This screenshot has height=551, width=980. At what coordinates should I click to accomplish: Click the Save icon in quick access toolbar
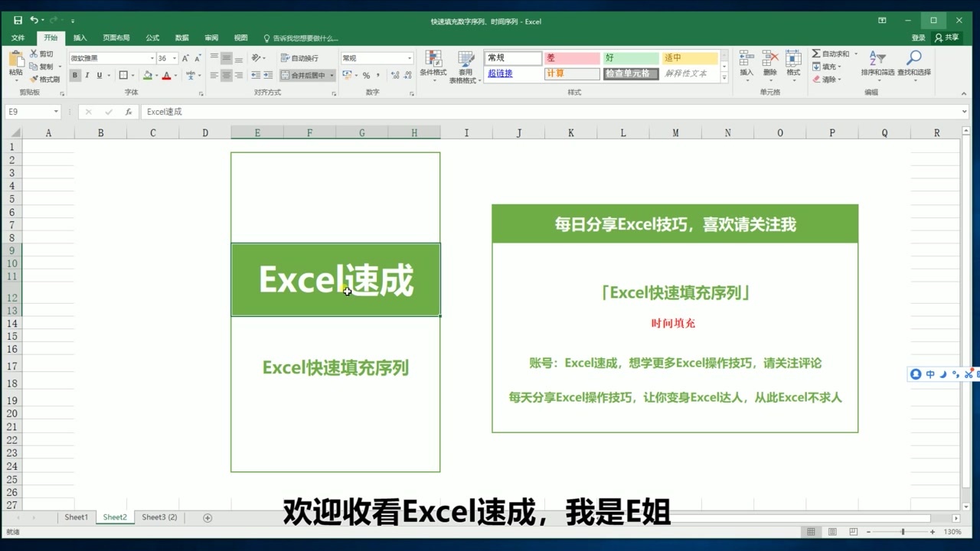tap(18, 21)
